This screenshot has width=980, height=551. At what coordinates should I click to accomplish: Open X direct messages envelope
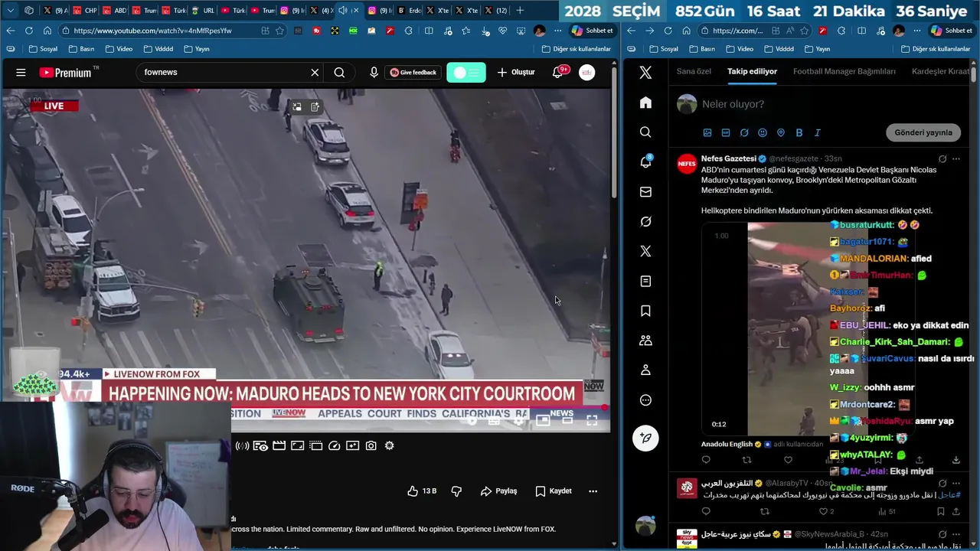click(645, 192)
